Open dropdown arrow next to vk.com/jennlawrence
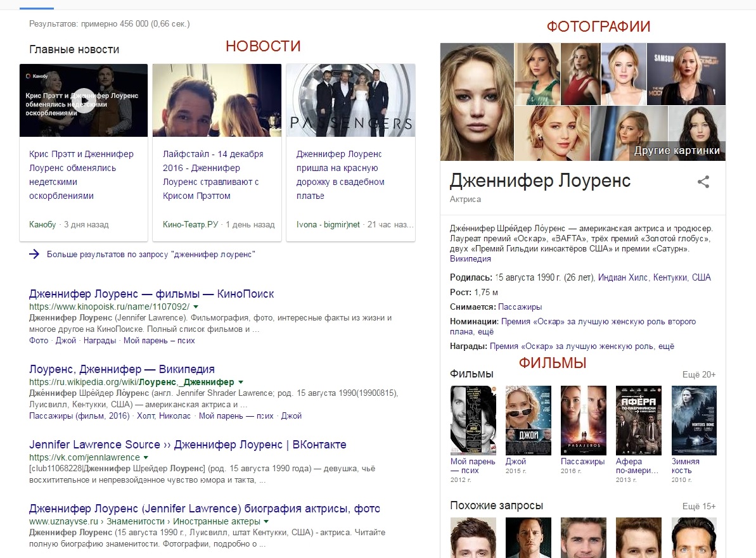Screen dimensions: 756x558 point(146,457)
